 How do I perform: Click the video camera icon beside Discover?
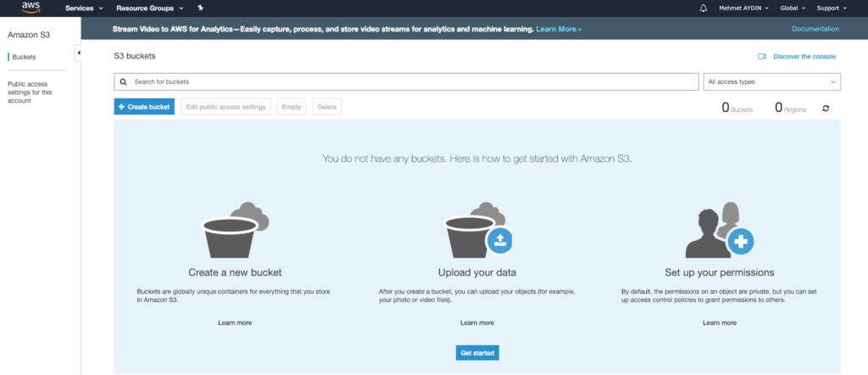coord(762,57)
